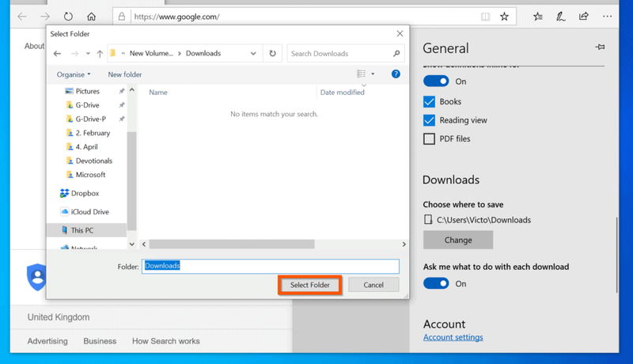
Task: Sort by the Name column header
Action: 158,93
